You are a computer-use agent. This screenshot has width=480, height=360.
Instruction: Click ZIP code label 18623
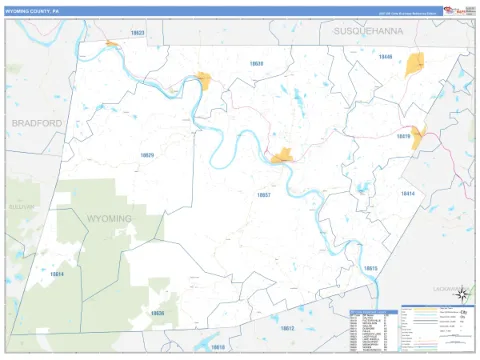pyautogui.click(x=137, y=33)
